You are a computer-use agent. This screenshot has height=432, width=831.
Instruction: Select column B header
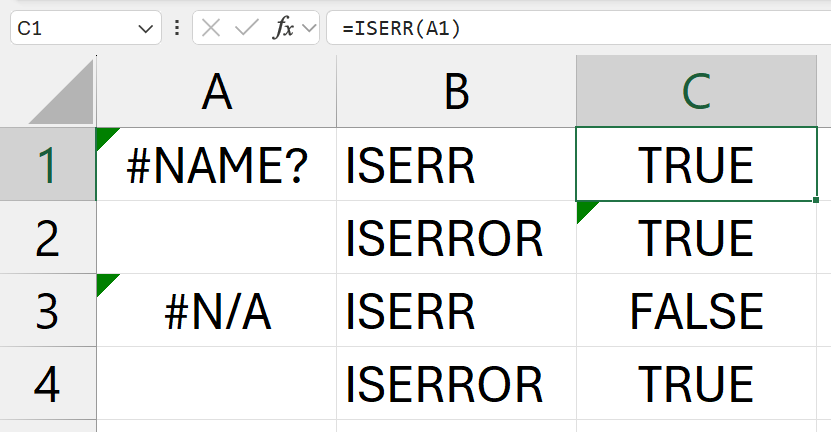point(456,92)
